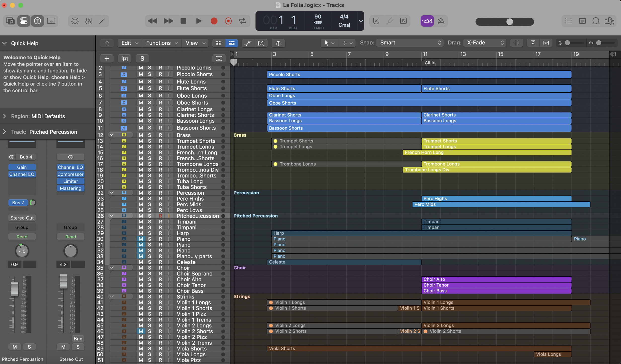Toggle the Metronome click icon
The height and width of the screenshot is (364, 621).
[441, 21]
